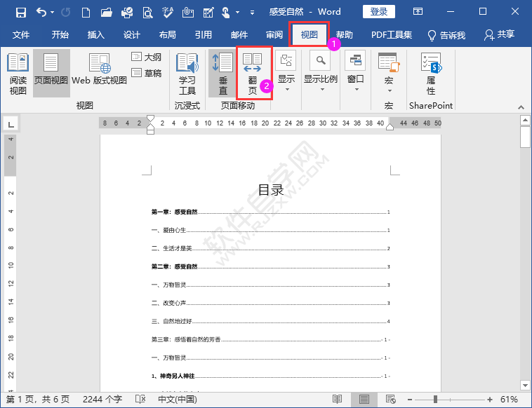Click the scroll up arrow
Image resolution: width=532 pixels, height=408 pixels.
(x=525, y=120)
